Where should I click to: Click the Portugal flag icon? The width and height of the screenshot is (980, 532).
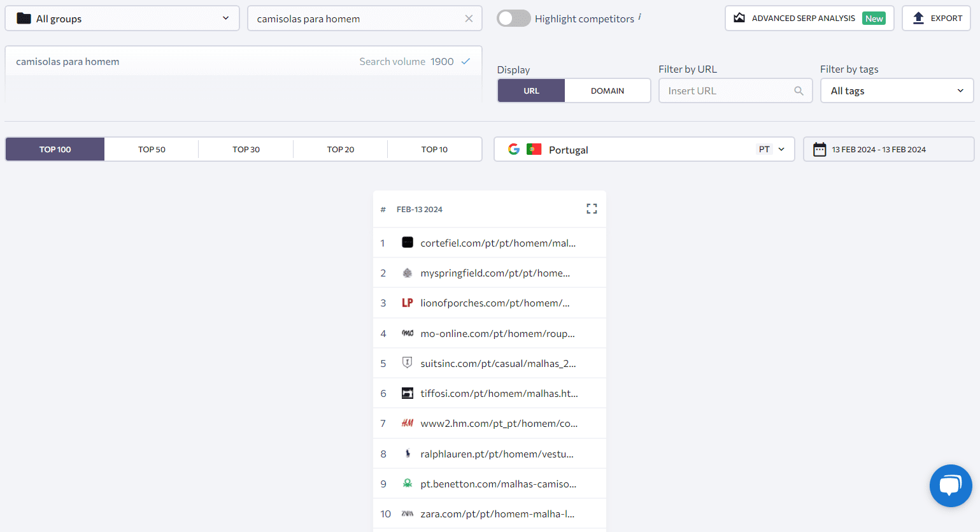534,149
